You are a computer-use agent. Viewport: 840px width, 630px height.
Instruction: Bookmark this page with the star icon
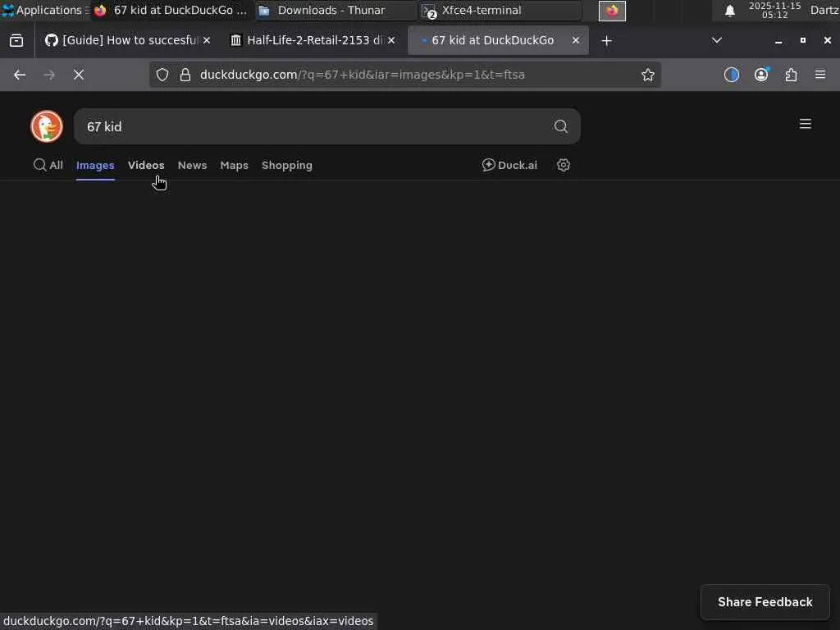[648, 75]
